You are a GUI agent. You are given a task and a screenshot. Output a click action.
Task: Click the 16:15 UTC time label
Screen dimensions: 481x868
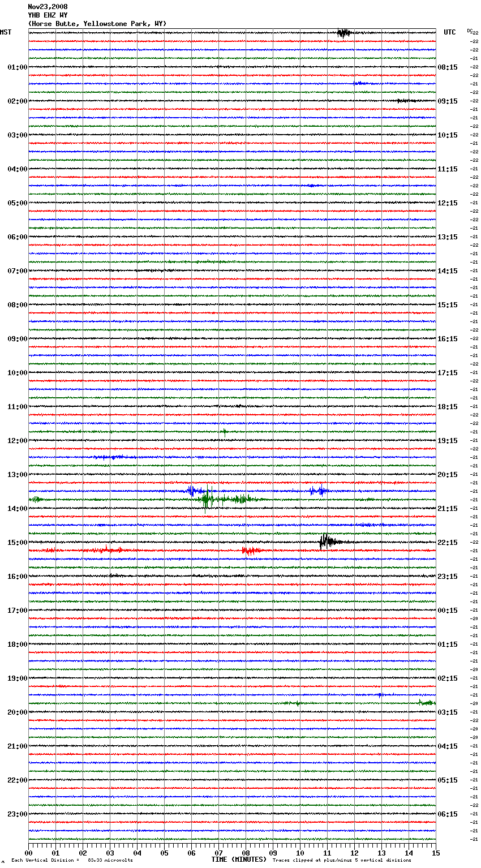pyautogui.click(x=448, y=339)
